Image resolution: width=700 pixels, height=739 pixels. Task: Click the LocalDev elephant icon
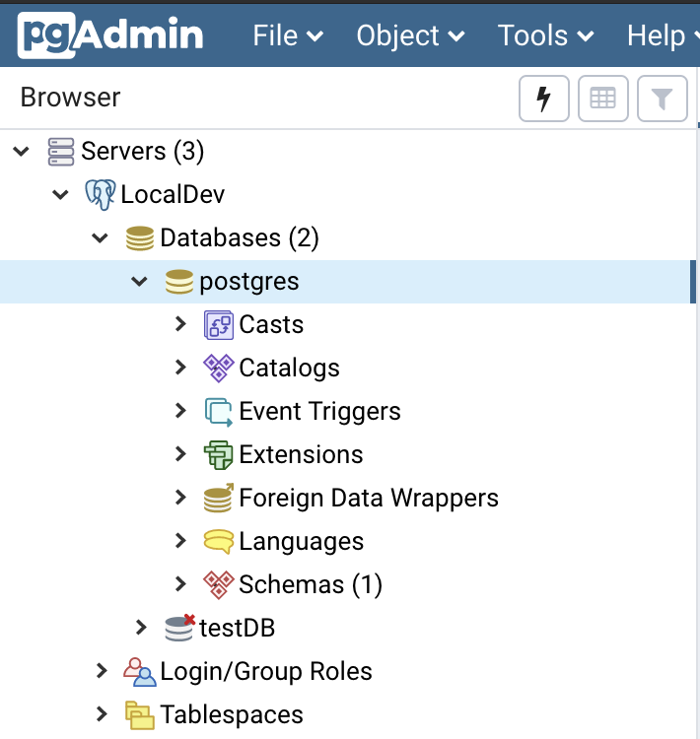pos(100,195)
